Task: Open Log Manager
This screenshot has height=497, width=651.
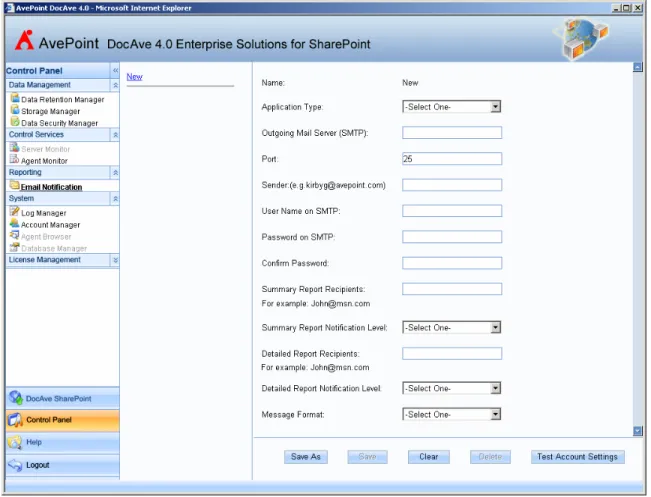Action: point(44,213)
